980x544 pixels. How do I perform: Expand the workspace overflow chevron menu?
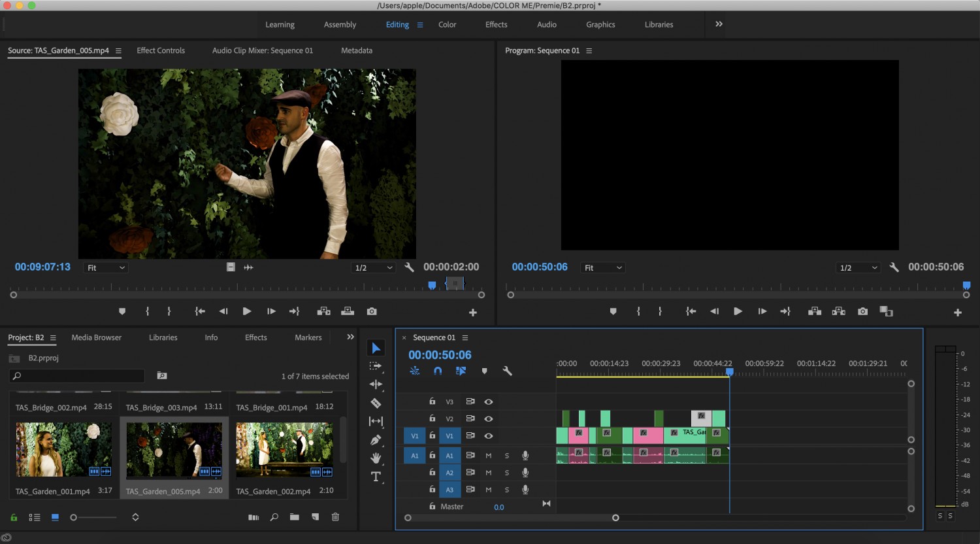coord(719,24)
